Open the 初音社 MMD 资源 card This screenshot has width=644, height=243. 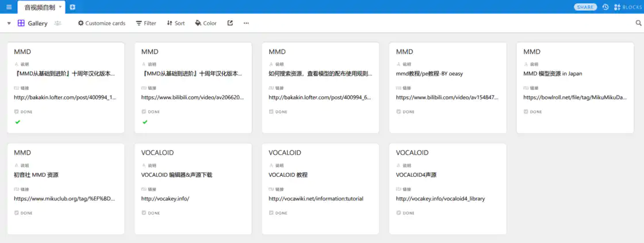click(66, 189)
